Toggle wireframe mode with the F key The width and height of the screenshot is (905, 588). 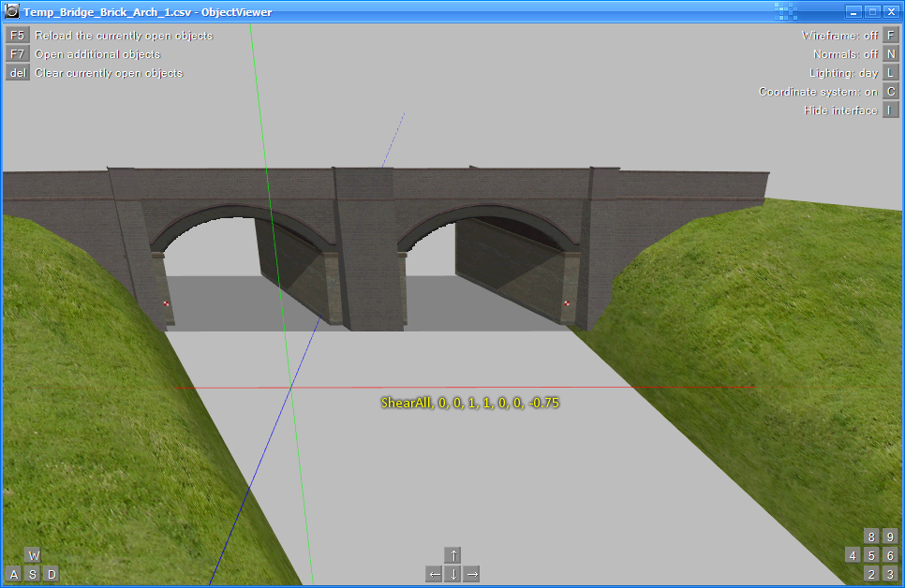pyautogui.click(x=891, y=36)
